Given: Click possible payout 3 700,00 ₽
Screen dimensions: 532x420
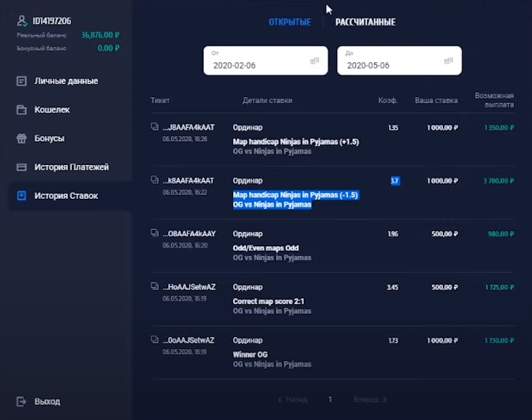Looking at the screenshot, I should click(x=499, y=181).
